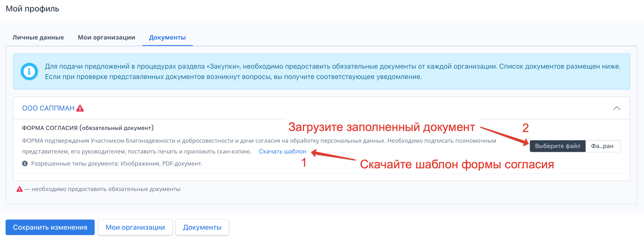The width and height of the screenshot is (644, 240).
Task: Click Сохранить изменения button
Action: [50, 227]
